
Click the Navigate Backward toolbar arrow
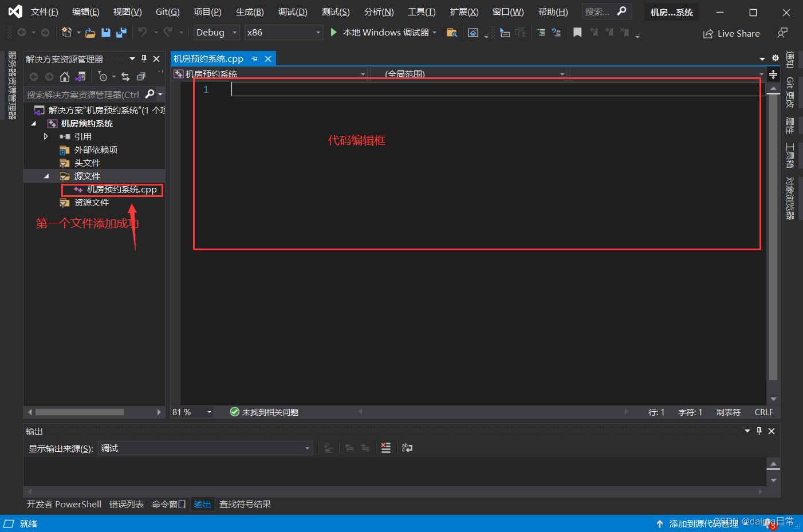pyautogui.click(x=22, y=33)
